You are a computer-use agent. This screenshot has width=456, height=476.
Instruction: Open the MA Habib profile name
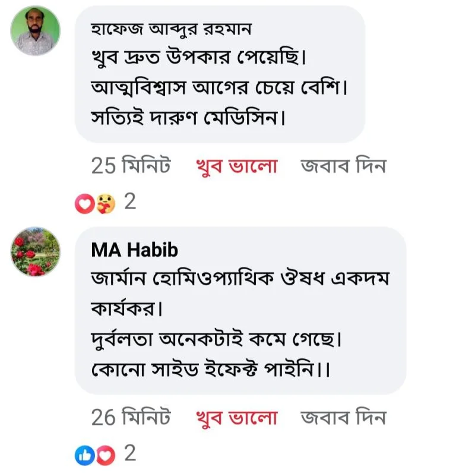[134, 250]
